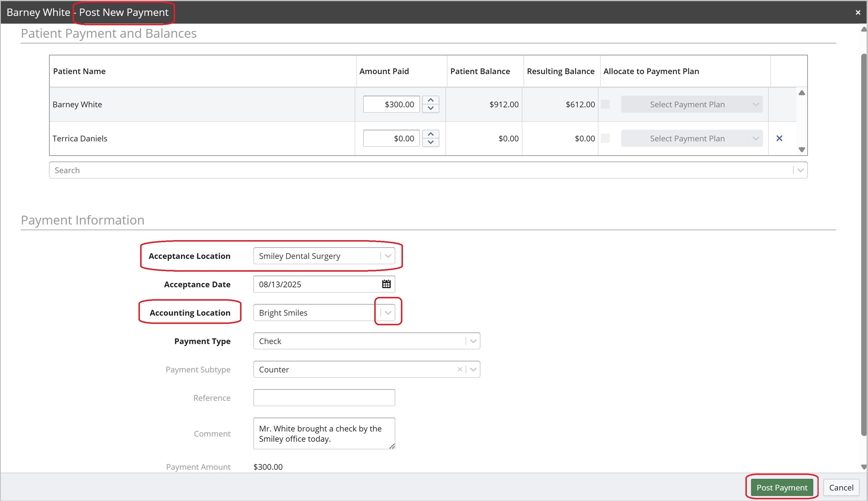This screenshot has height=501, width=868.
Task: Check Terrica Daniels payment plan allocation box
Action: (605, 138)
